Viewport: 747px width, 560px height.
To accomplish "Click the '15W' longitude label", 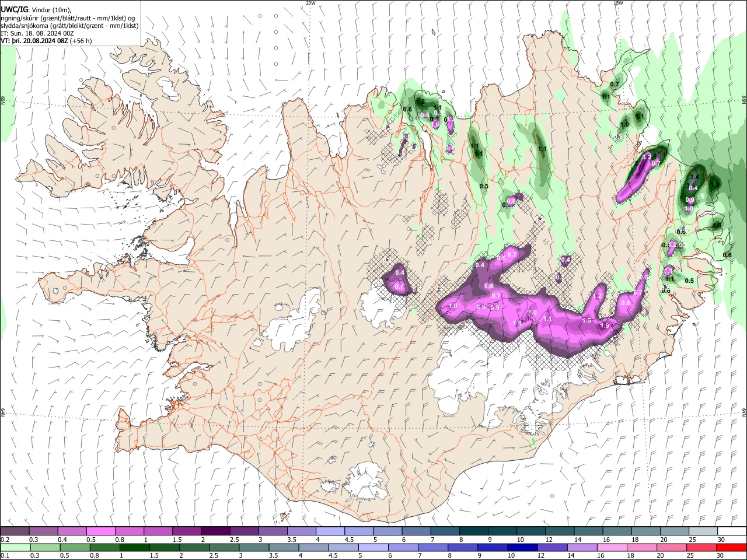I will click(618, 2).
